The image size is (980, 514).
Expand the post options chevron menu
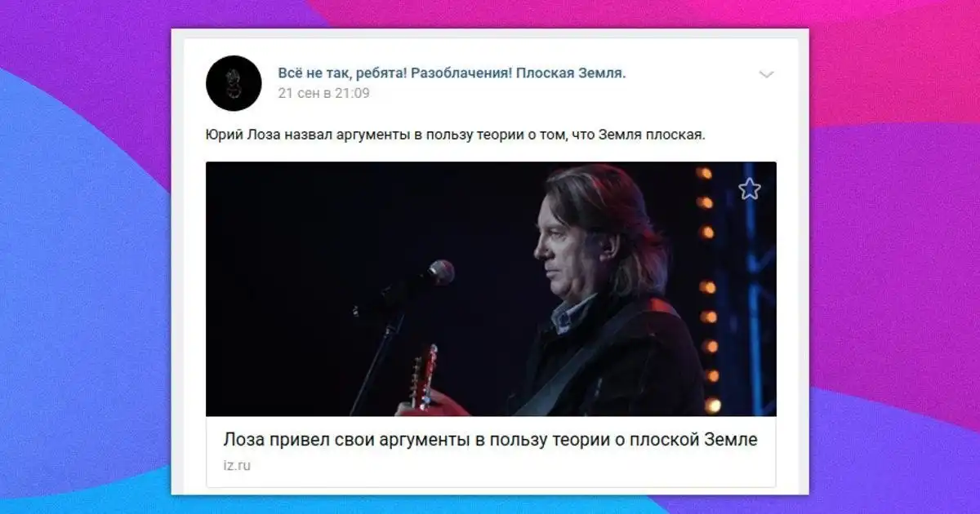click(x=766, y=74)
